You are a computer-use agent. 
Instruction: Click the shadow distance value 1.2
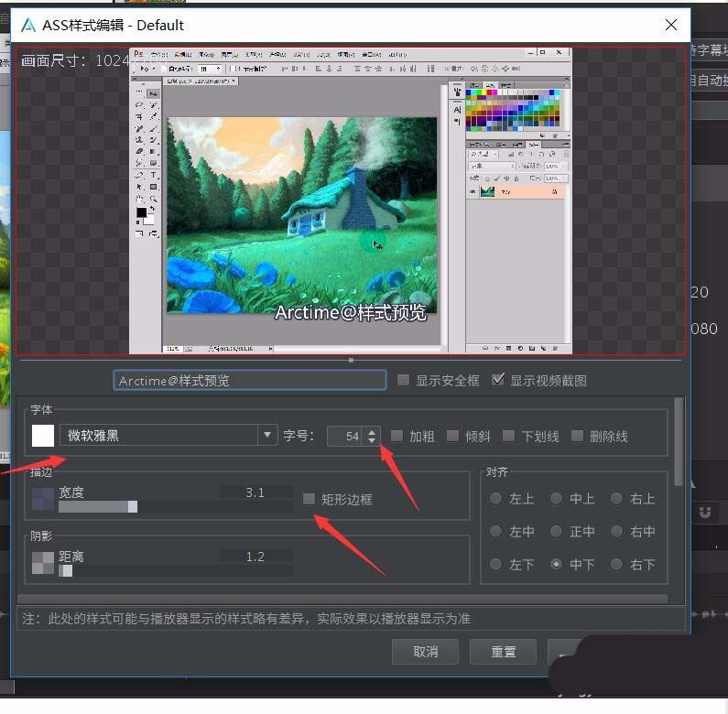tap(255, 557)
